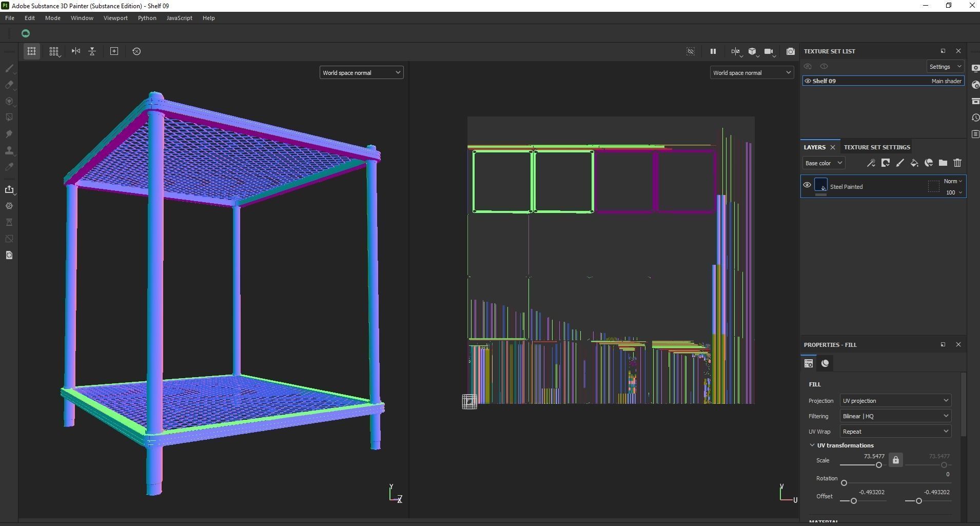This screenshot has width=980, height=526.
Task: Add a smart material from Layers toolbar
Action: coord(929,163)
